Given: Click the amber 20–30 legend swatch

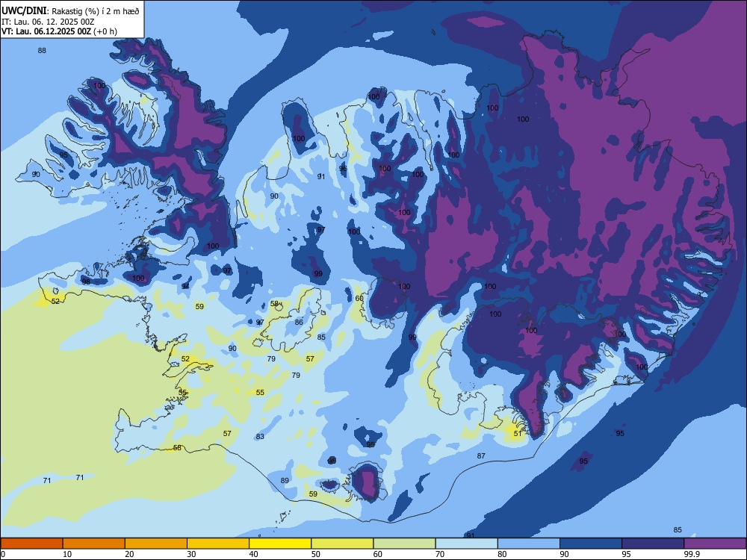Looking at the screenshot, I should pos(156,544).
